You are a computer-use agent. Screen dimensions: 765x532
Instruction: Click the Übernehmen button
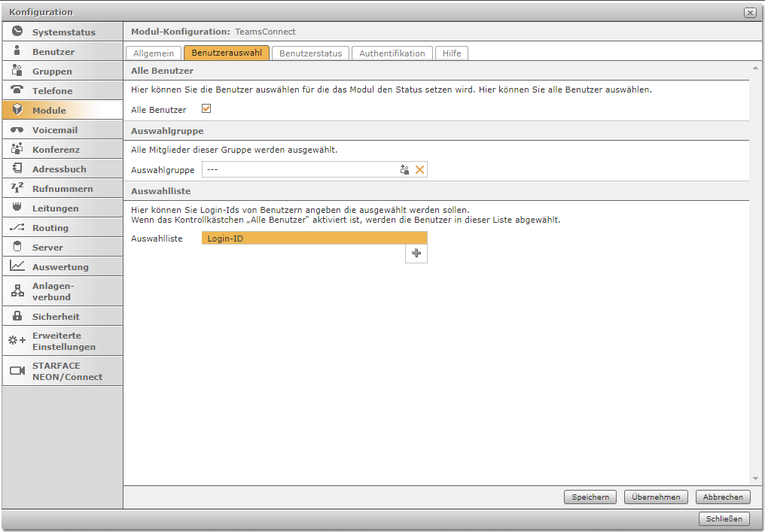pos(656,497)
